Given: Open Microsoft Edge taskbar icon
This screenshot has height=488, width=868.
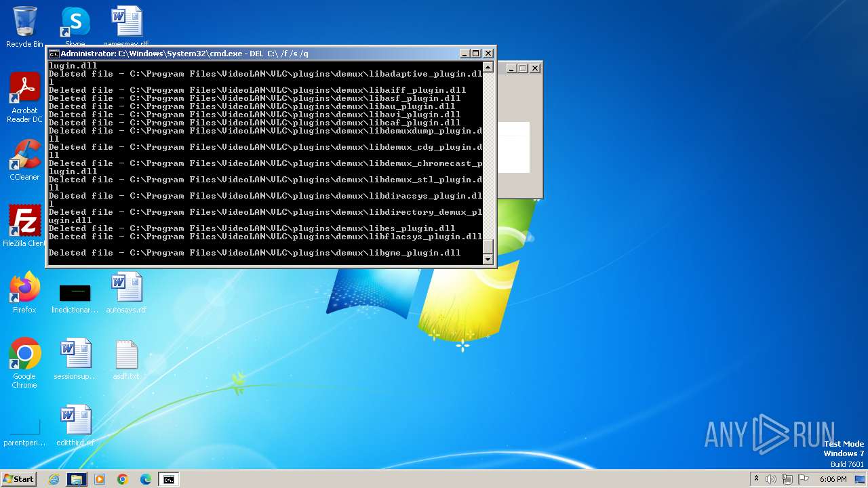Looking at the screenshot, I should (x=146, y=479).
